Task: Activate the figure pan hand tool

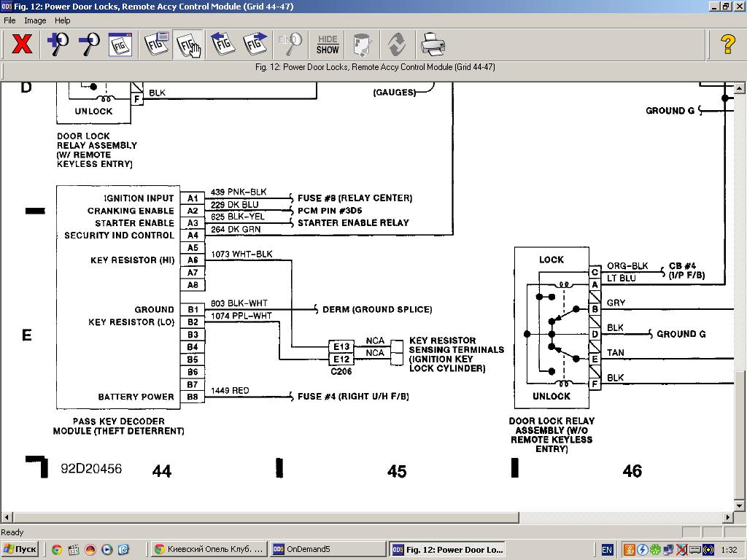Action: 189,44
